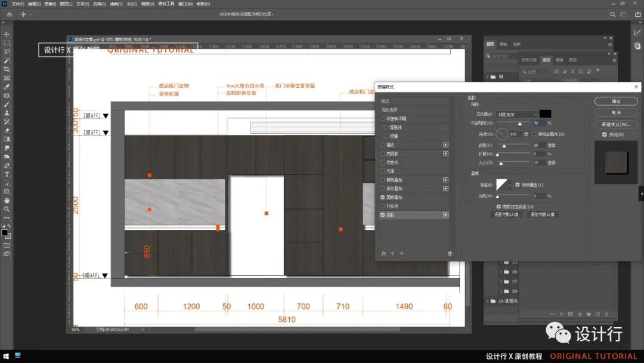Open the 图像 (Image) menu

(50, 4)
